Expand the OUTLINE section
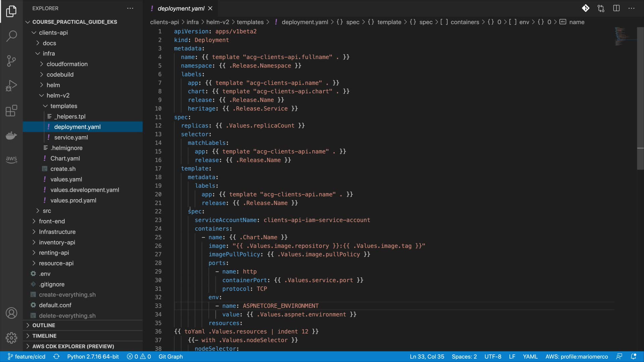 tap(44, 325)
